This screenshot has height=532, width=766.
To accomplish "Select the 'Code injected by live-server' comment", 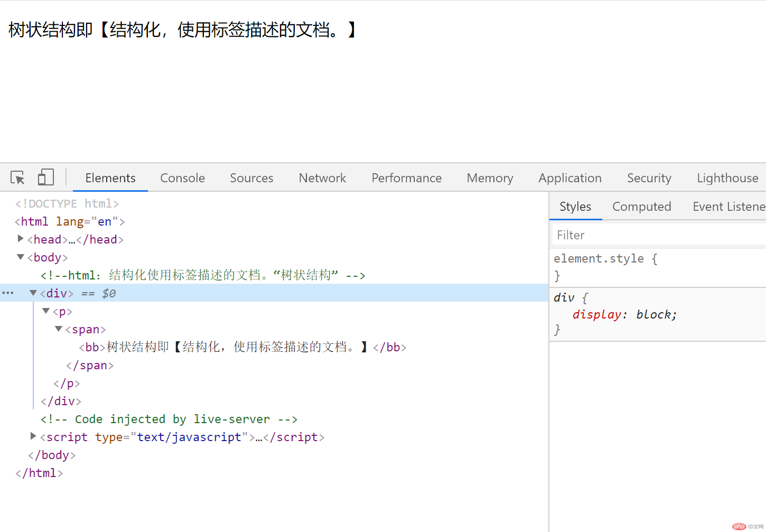I will click(x=169, y=419).
